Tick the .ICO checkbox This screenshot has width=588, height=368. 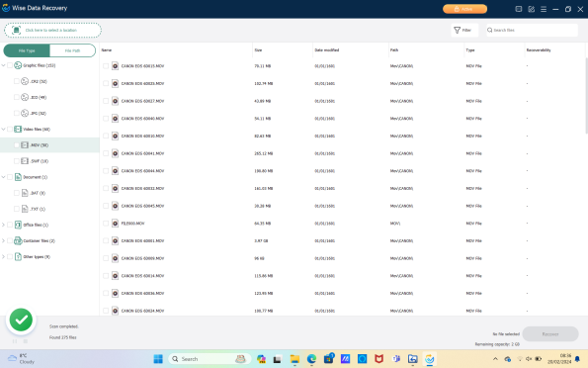[17, 97]
